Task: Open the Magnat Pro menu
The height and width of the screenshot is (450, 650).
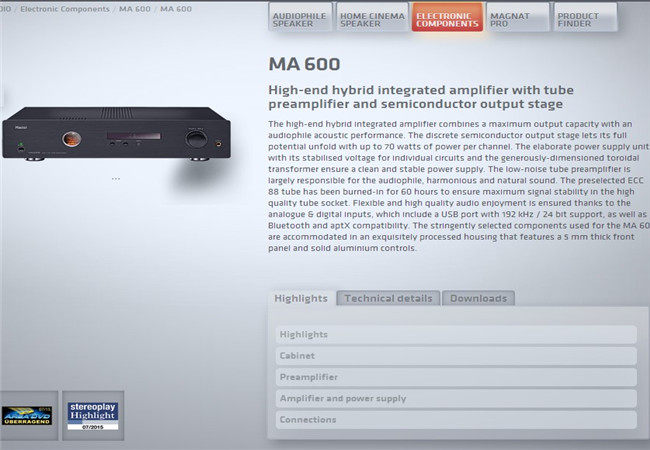Action: click(x=518, y=17)
